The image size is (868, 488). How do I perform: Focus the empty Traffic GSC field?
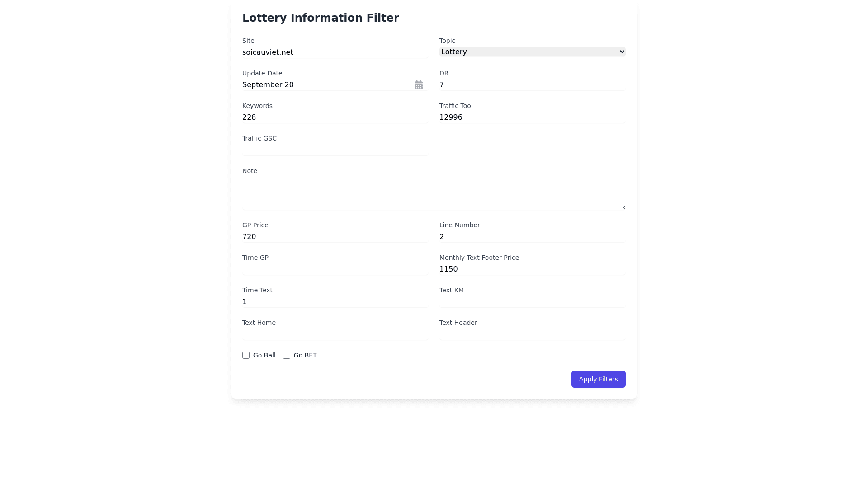(335, 150)
